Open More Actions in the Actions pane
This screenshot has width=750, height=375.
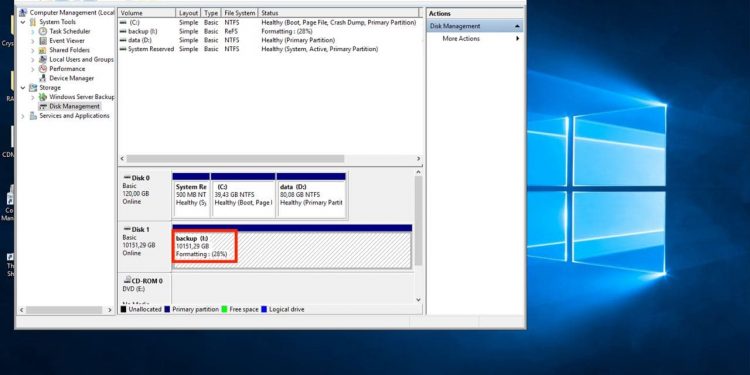[461, 38]
